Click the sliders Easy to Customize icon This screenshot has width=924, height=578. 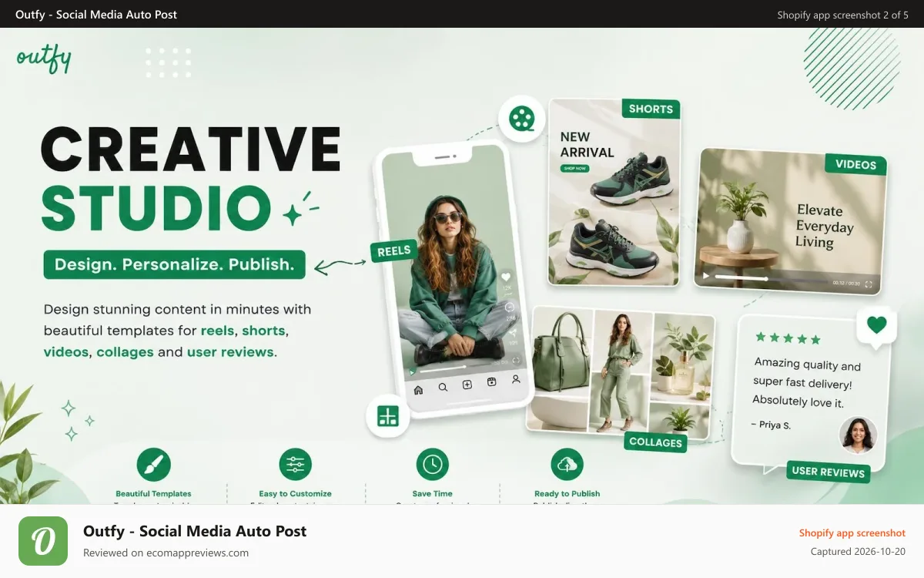(x=295, y=465)
